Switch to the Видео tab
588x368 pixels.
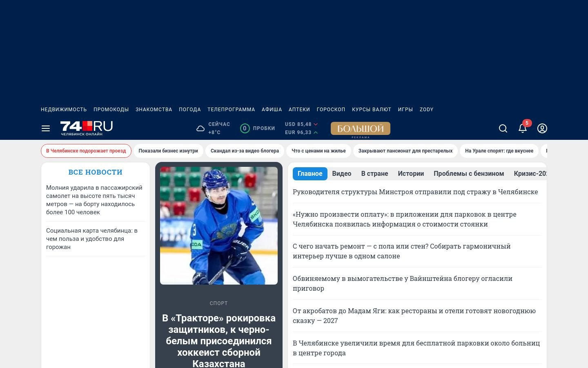click(342, 174)
